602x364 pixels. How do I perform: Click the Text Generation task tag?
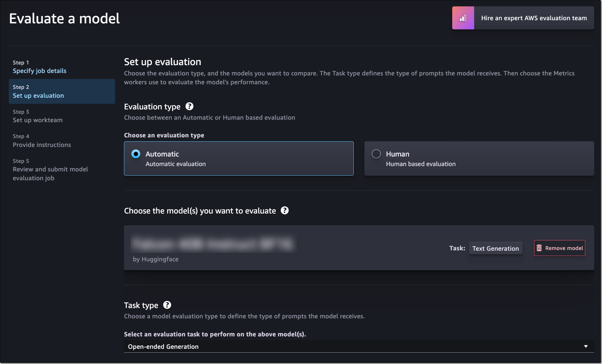tap(495, 248)
